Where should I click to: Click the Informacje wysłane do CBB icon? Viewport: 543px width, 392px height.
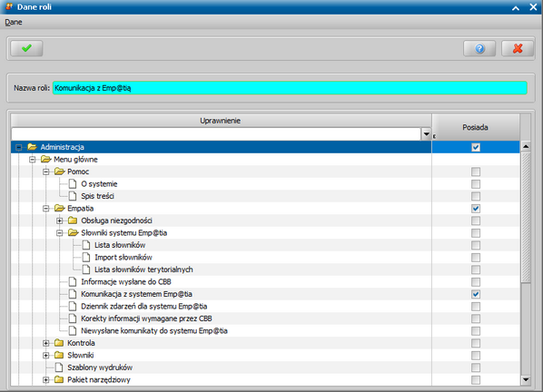pyautogui.click(x=73, y=281)
